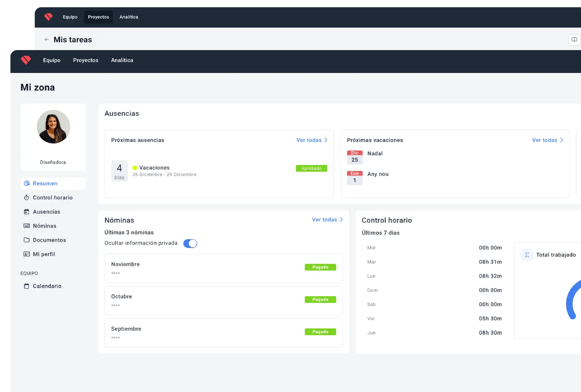Click the Aprobado badge on Vacaciones
This screenshot has width=581, height=392.
coord(312,168)
